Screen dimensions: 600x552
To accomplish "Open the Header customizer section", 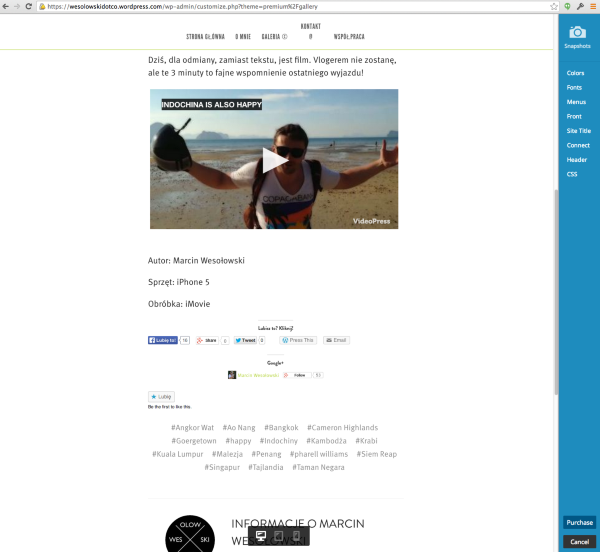I will 577,160.
